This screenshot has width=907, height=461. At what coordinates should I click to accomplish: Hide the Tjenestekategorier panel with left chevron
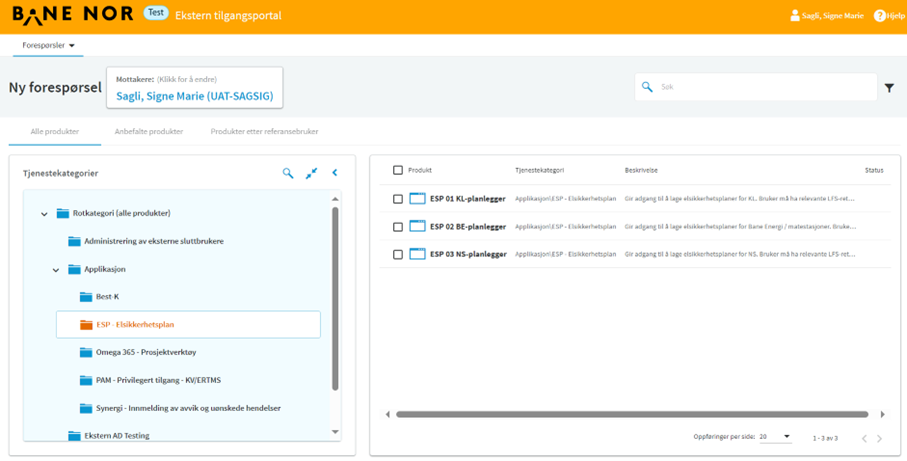[x=334, y=172]
